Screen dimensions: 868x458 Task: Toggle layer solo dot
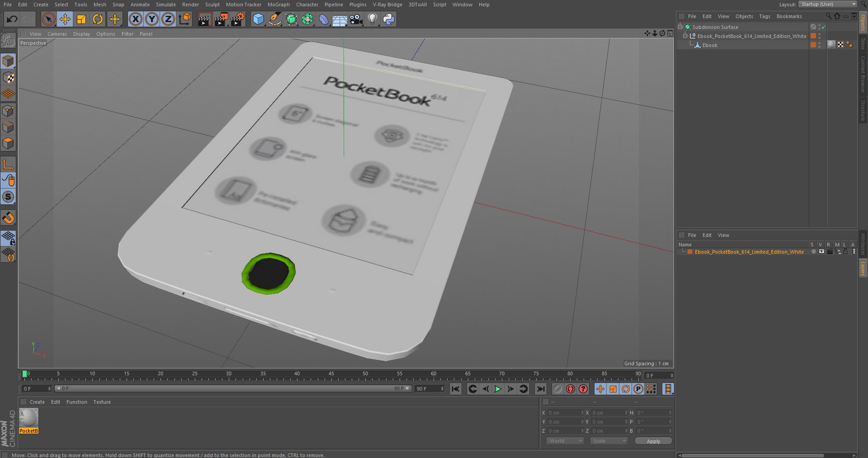coord(813,252)
